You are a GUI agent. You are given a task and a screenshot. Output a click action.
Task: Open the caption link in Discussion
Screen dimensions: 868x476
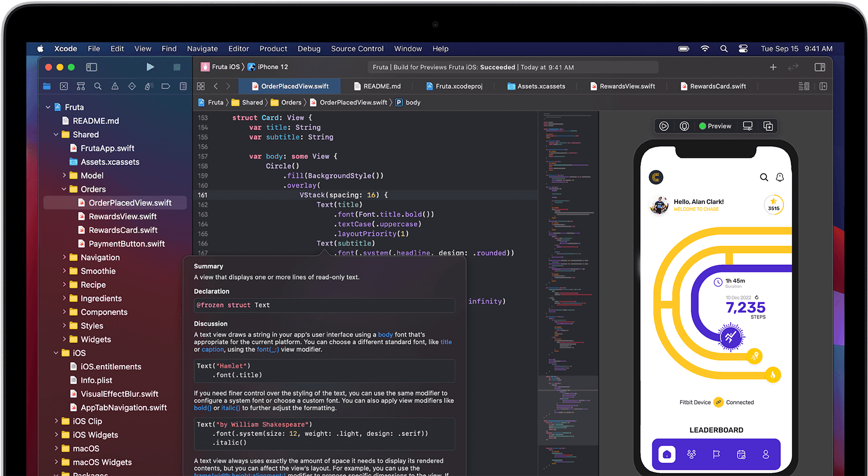(x=212, y=349)
